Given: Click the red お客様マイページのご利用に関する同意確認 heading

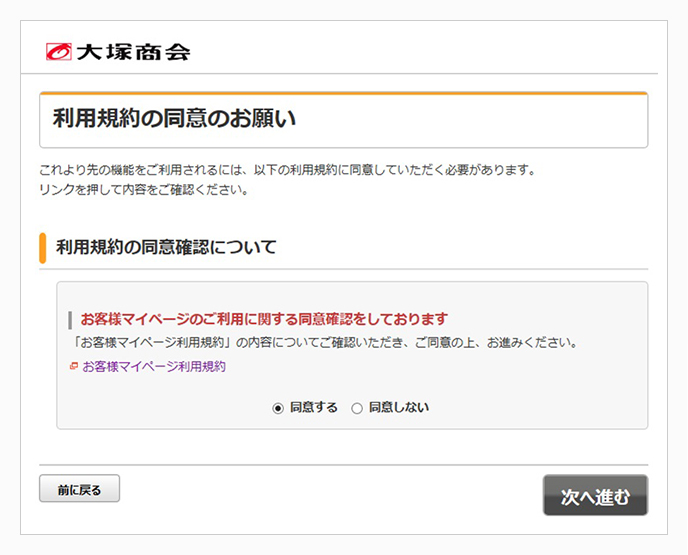Looking at the screenshot, I should (x=264, y=319).
